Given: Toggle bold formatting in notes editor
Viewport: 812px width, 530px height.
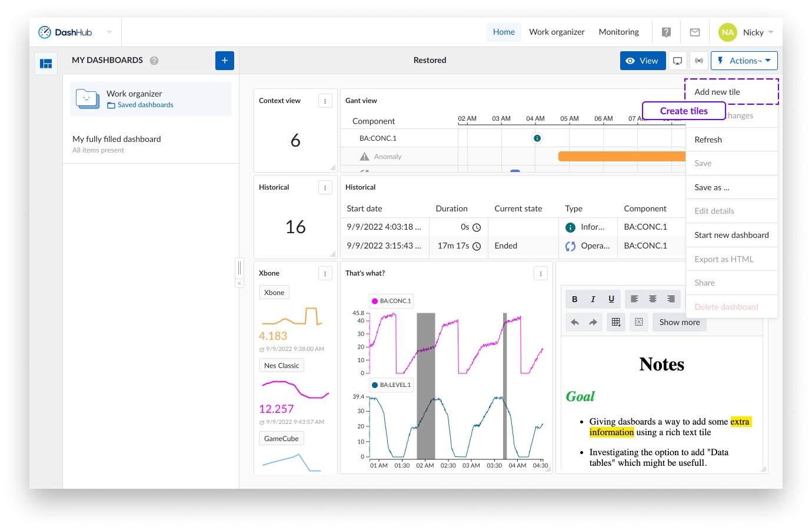Looking at the screenshot, I should coord(575,299).
